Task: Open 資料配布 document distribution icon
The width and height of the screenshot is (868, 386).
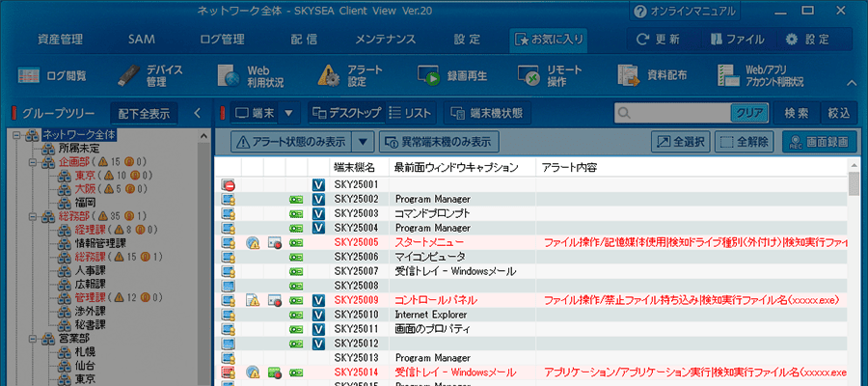Action: pyautogui.click(x=629, y=76)
